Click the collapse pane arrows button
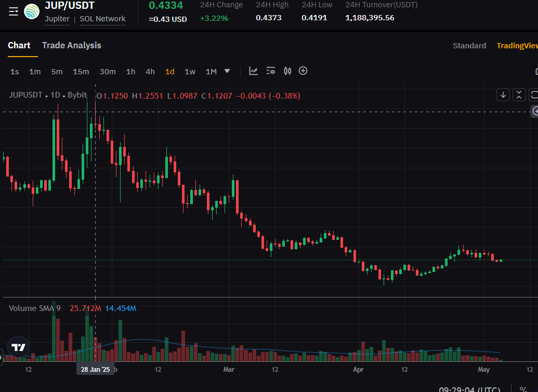538x392 pixels. coord(519,95)
